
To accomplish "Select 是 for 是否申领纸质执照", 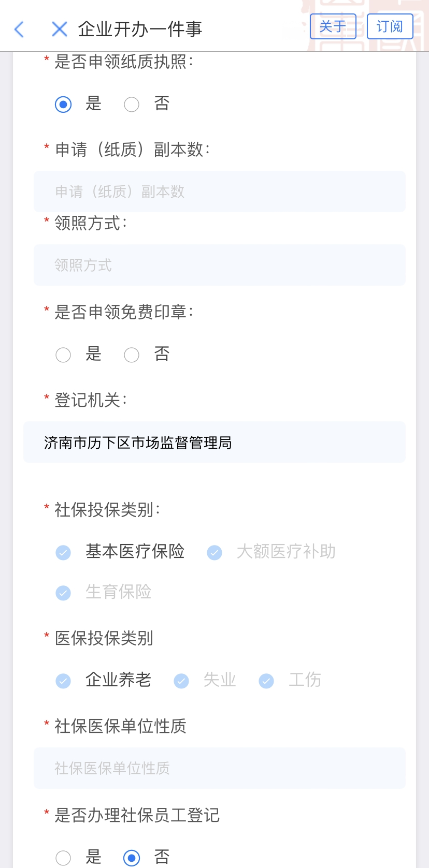I will coord(63,105).
